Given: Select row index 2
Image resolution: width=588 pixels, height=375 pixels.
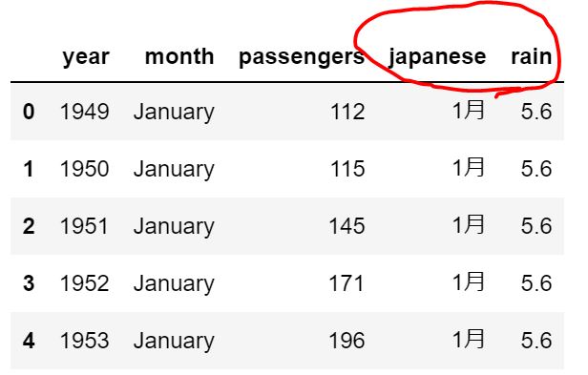Looking at the screenshot, I should point(29,226).
